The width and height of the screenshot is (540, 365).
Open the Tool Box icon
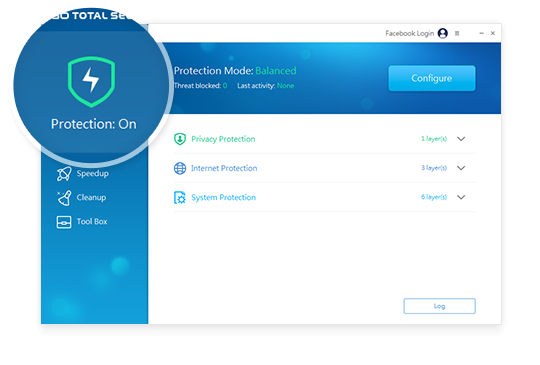point(64,222)
